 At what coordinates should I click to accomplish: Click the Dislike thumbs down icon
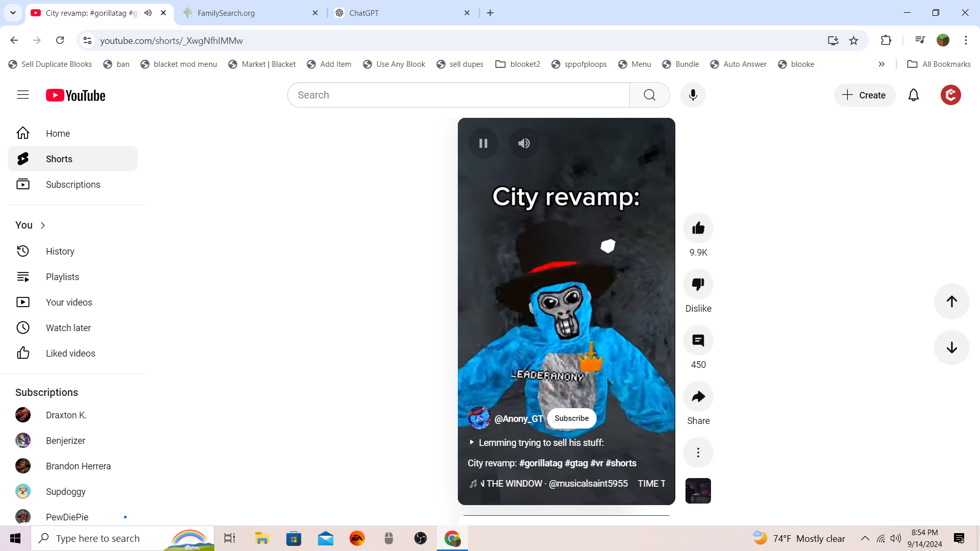point(698,284)
